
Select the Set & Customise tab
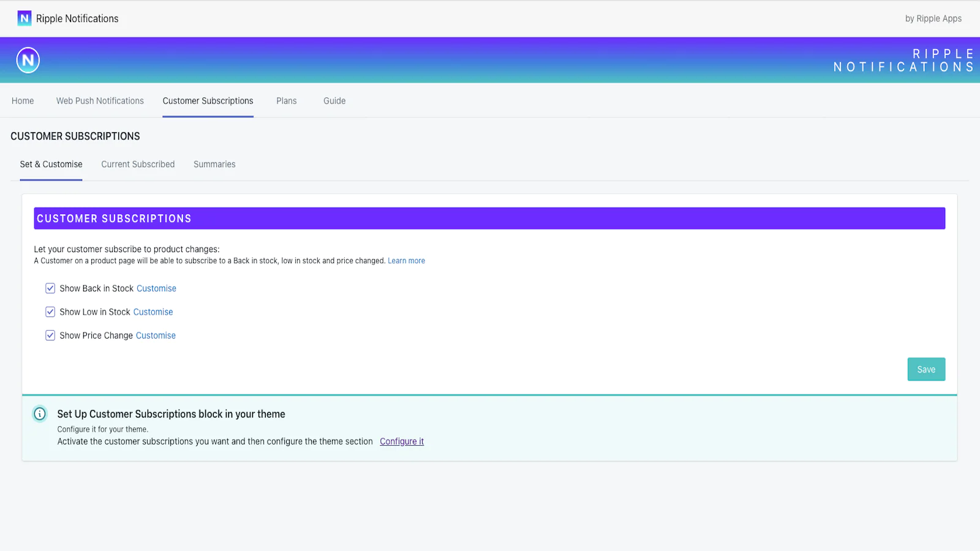coord(51,164)
